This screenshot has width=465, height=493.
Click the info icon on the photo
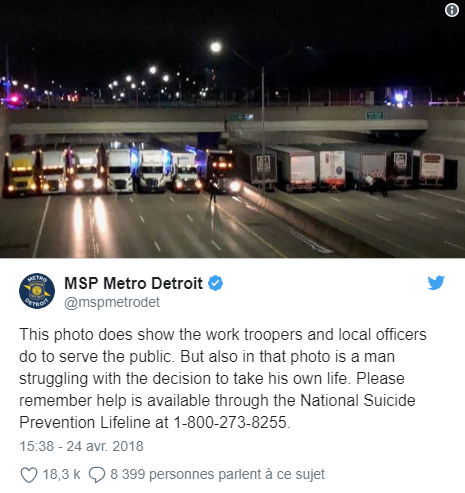pyautogui.click(x=451, y=10)
